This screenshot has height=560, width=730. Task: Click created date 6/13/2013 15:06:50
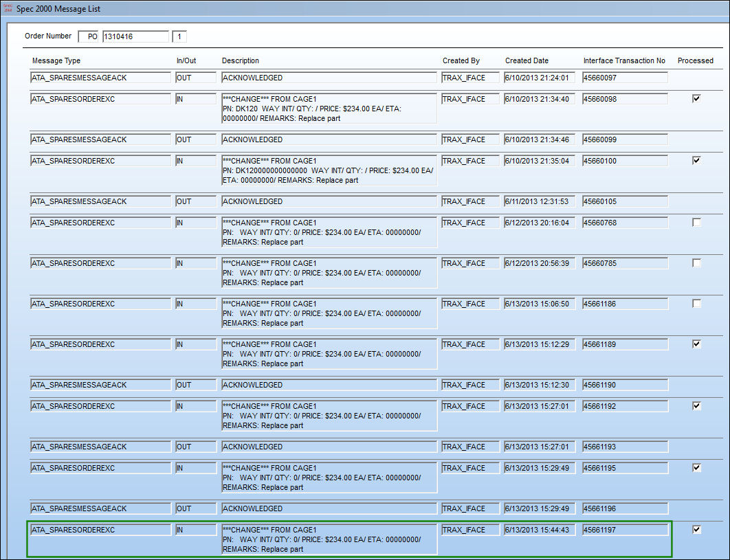[x=539, y=304]
